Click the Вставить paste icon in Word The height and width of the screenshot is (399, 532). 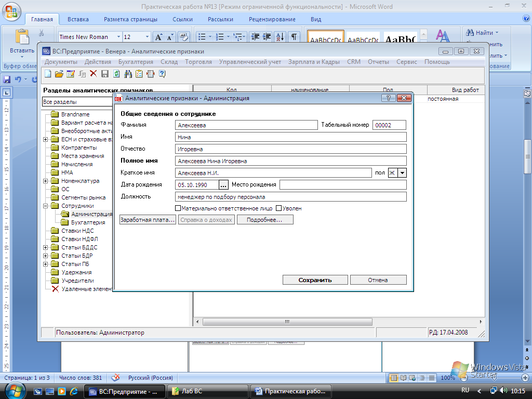coord(22,37)
